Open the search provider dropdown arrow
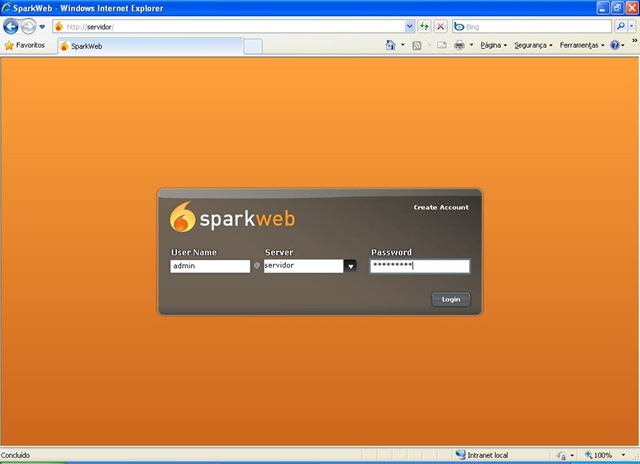This screenshot has height=464, width=640. pos(632,27)
